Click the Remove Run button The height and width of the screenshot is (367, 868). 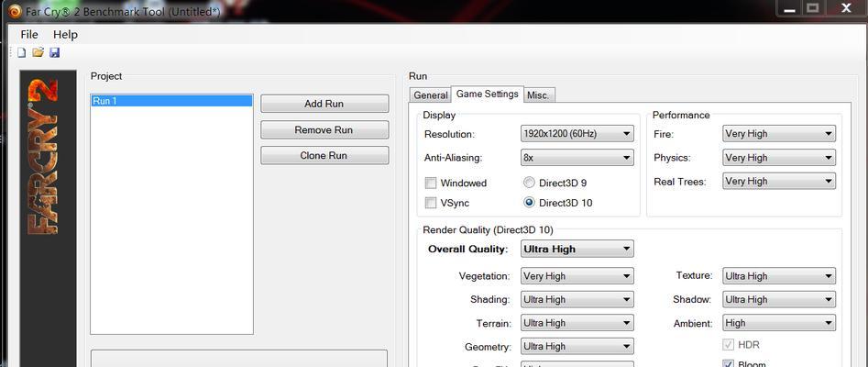[324, 129]
